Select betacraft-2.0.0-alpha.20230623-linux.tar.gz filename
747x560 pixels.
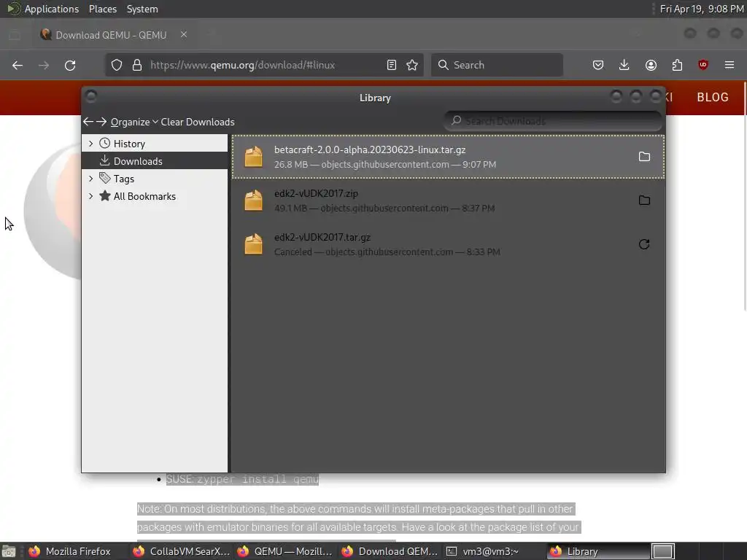click(x=370, y=149)
